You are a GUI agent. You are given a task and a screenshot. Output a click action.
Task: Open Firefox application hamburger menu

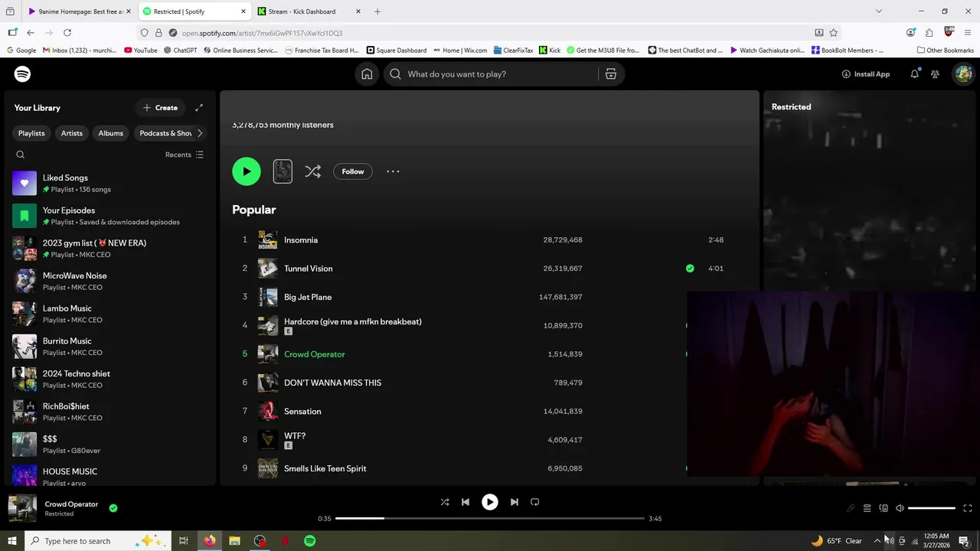point(969,33)
